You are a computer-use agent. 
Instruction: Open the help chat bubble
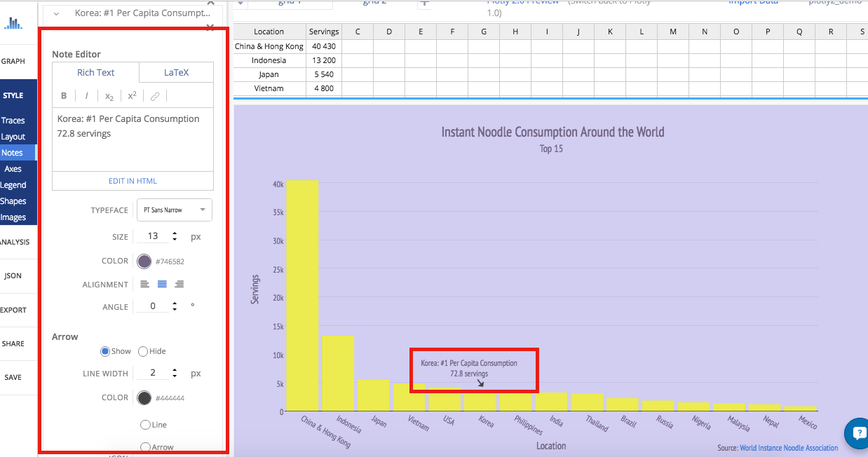(x=858, y=433)
